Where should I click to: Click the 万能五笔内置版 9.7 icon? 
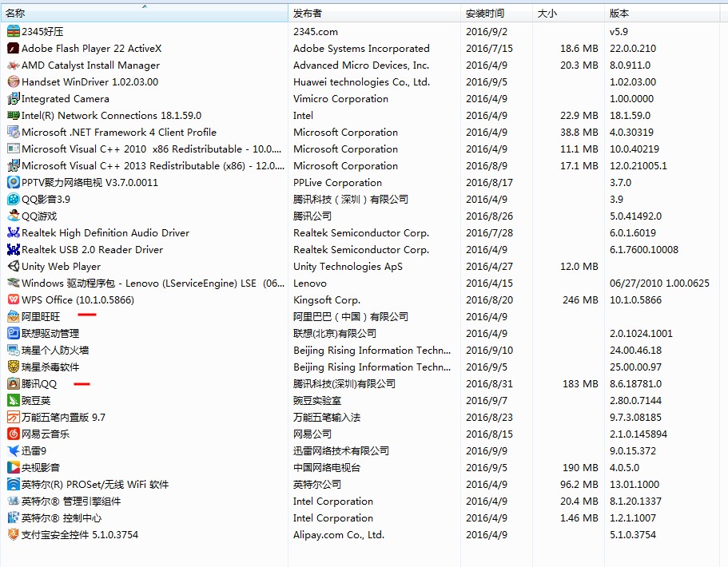pos(14,417)
